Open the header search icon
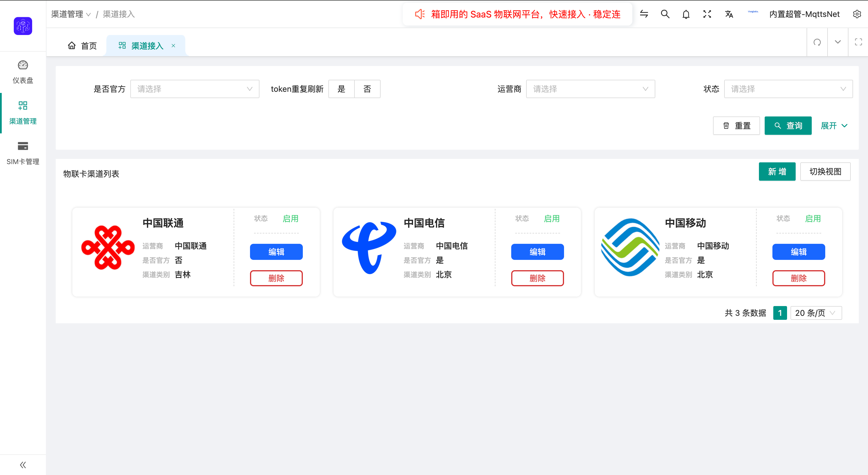Screen dimensions: 868x475 665,14
